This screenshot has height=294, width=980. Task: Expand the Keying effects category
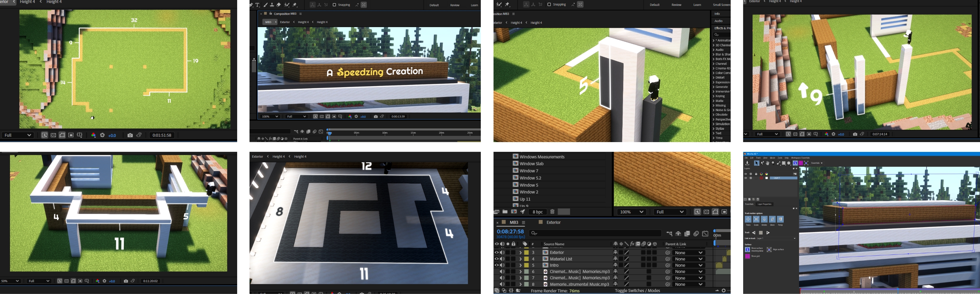[714, 96]
